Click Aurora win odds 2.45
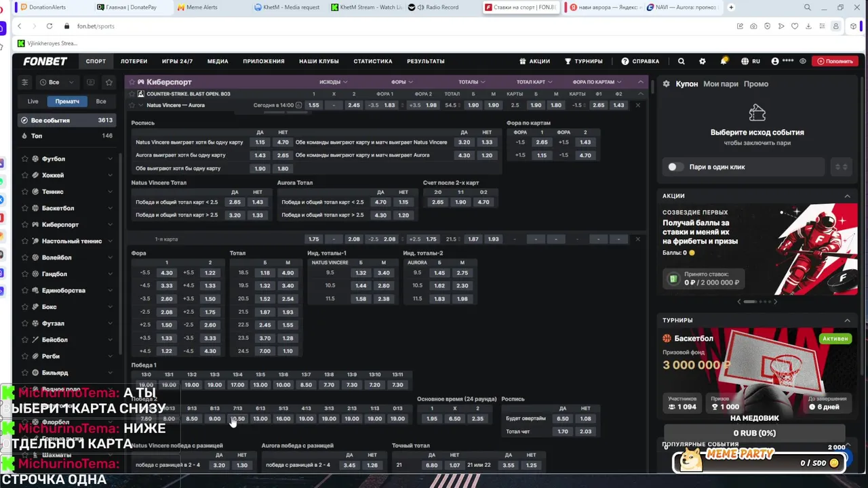 354,105
